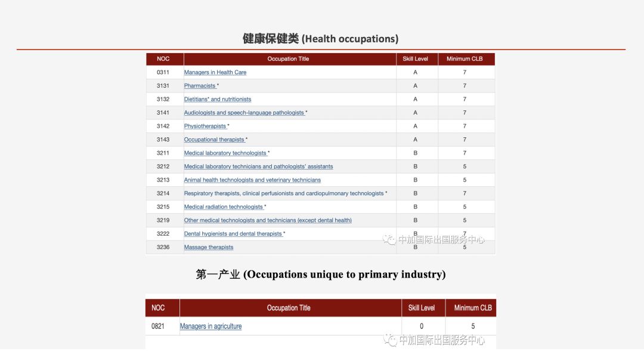The height and width of the screenshot is (351, 644).
Task: Open Medical radiation technologists link
Action: [224, 207]
